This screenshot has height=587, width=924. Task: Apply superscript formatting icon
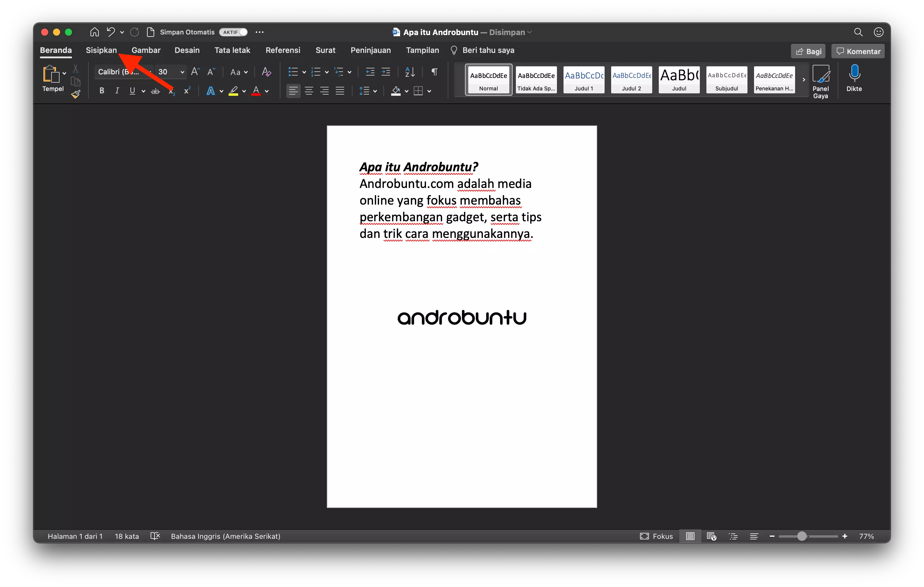187,90
